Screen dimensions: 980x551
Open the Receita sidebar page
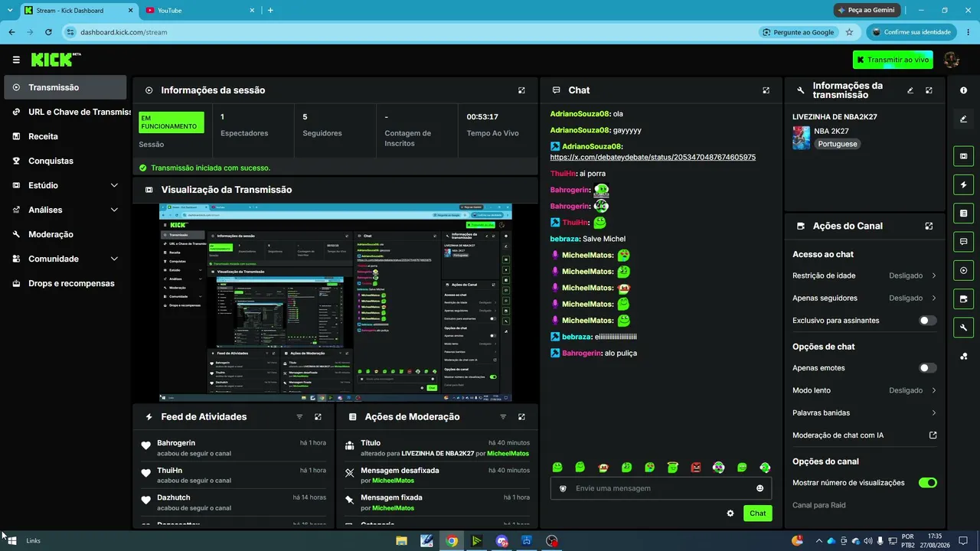tap(65, 136)
